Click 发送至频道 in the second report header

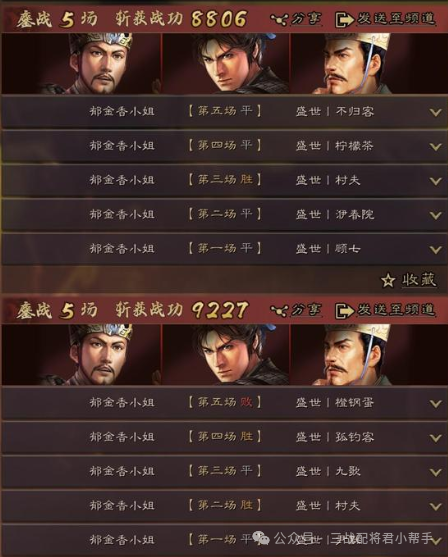coord(396,310)
